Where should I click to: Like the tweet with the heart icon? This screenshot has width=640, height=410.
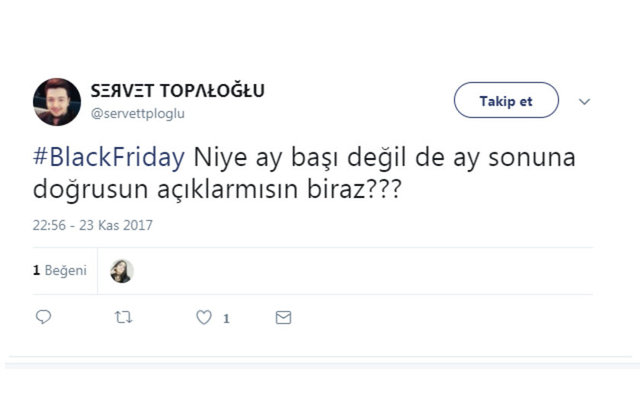204,318
